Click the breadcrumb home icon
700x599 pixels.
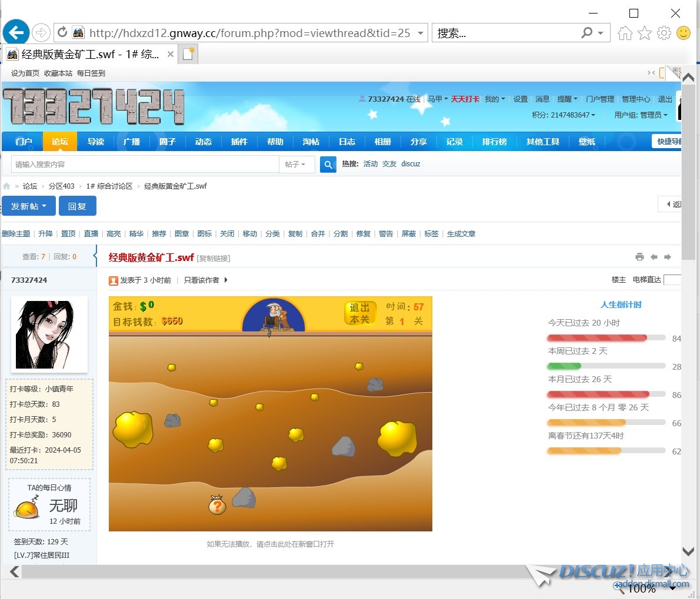point(6,186)
